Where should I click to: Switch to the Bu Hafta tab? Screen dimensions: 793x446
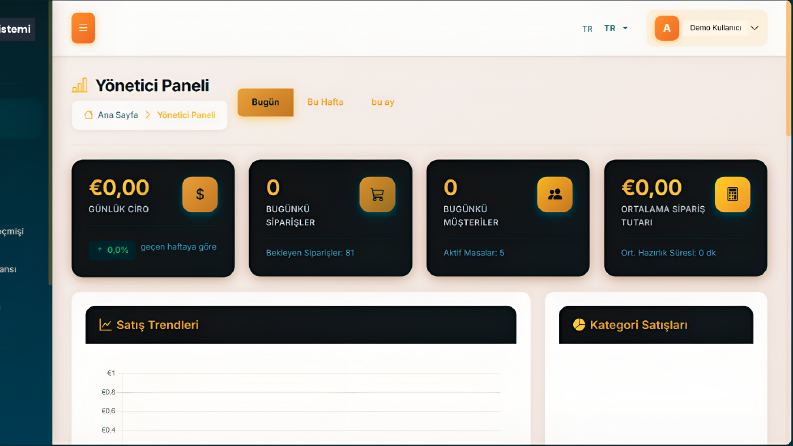coord(325,102)
